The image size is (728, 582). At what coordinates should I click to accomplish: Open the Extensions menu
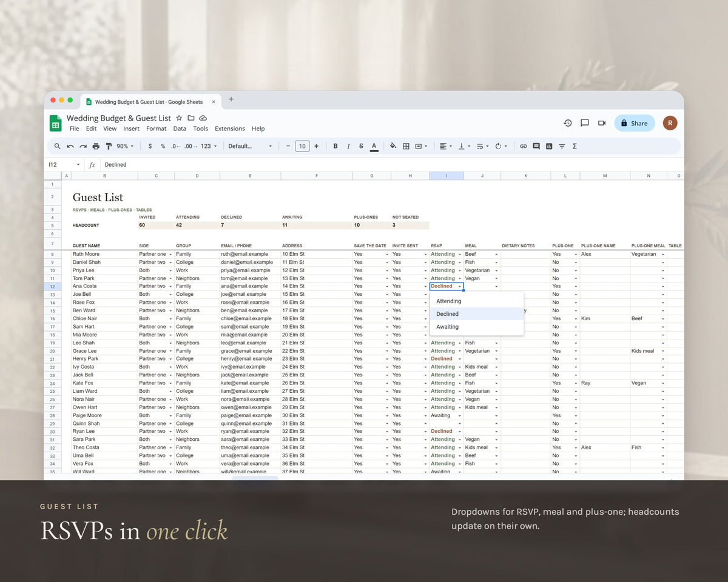pyautogui.click(x=230, y=129)
